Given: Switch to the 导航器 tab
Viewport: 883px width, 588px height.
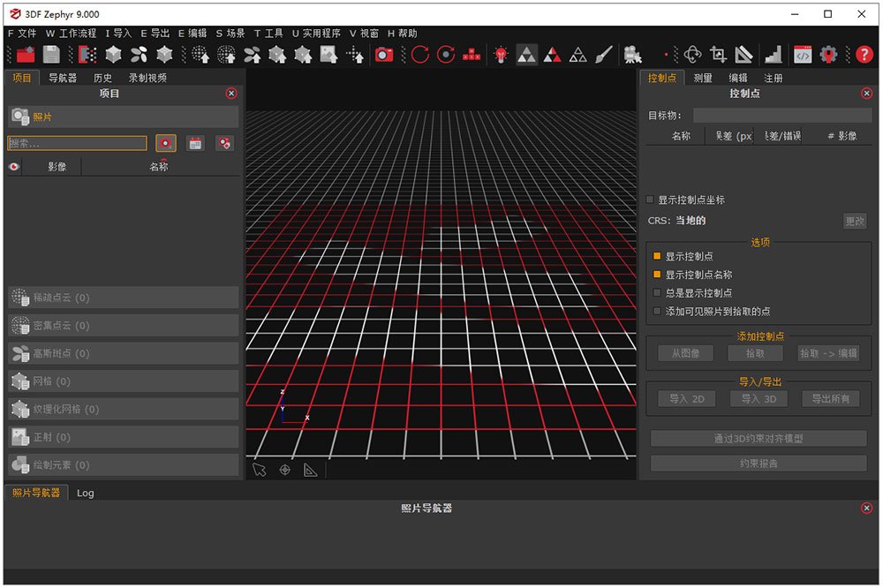Looking at the screenshot, I should 63,78.
